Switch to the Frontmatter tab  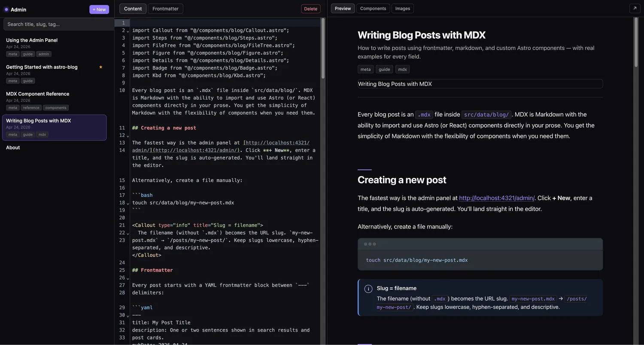tap(165, 8)
